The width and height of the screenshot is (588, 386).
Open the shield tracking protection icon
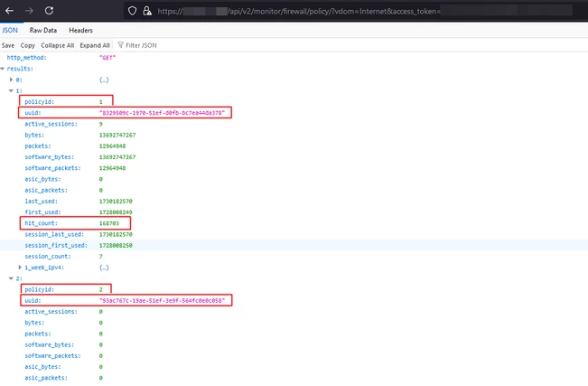[132, 11]
